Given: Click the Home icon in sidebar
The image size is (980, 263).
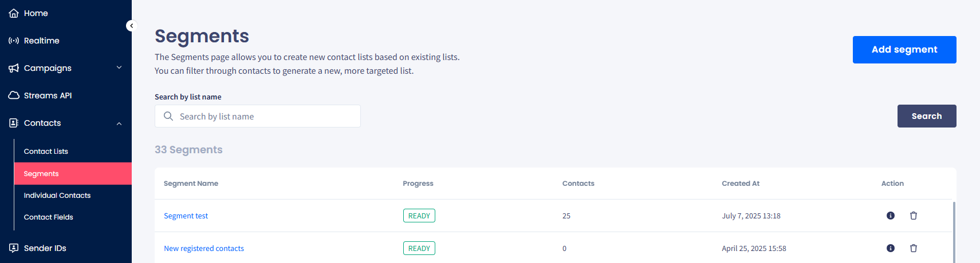Looking at the screenshot, I should click(x=14, y=13).
